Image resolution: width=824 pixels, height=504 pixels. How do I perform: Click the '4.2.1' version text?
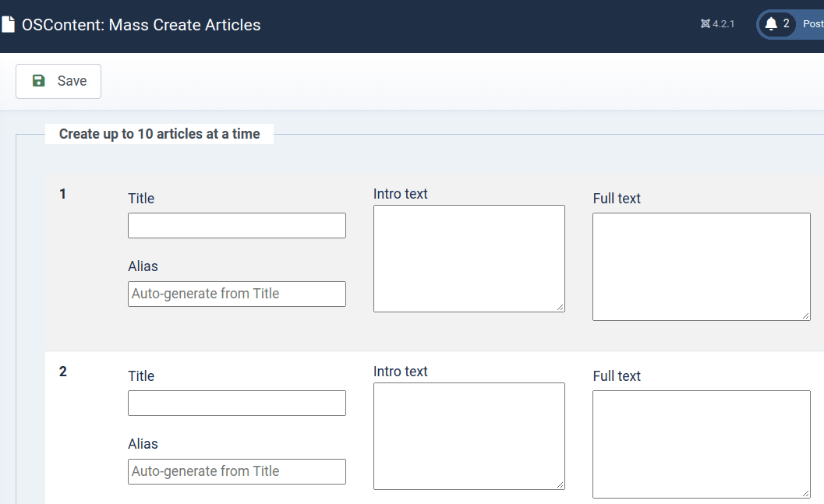723,24
